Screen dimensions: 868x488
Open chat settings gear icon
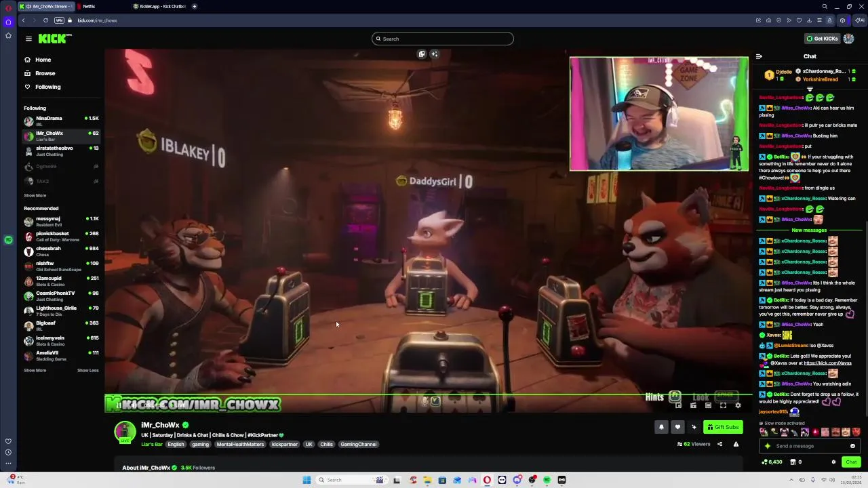point(833,462)
